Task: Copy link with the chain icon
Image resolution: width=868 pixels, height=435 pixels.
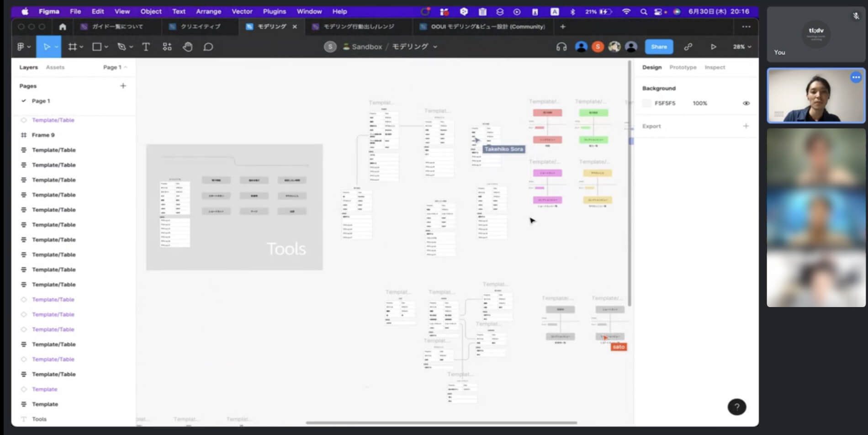Action: (x=688, y=47)
